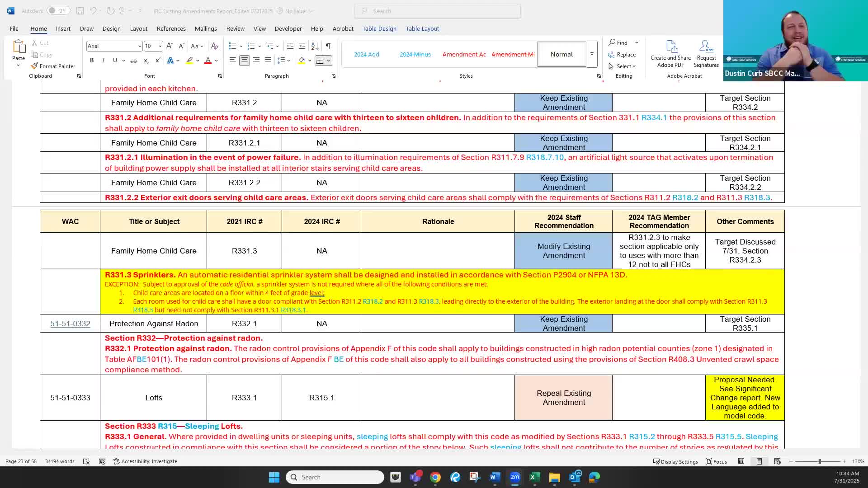
Task: Toggle Focus mode in status bar
Action: tap(717, 461)
